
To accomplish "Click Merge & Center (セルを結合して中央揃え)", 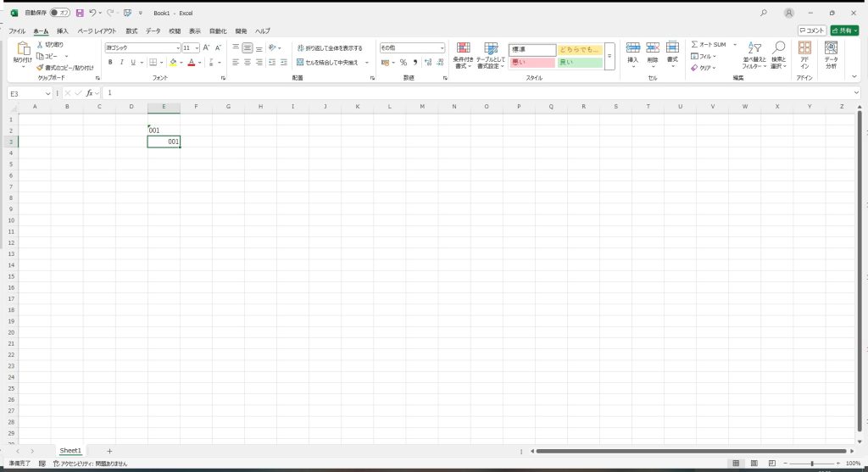I will (328, 63).
